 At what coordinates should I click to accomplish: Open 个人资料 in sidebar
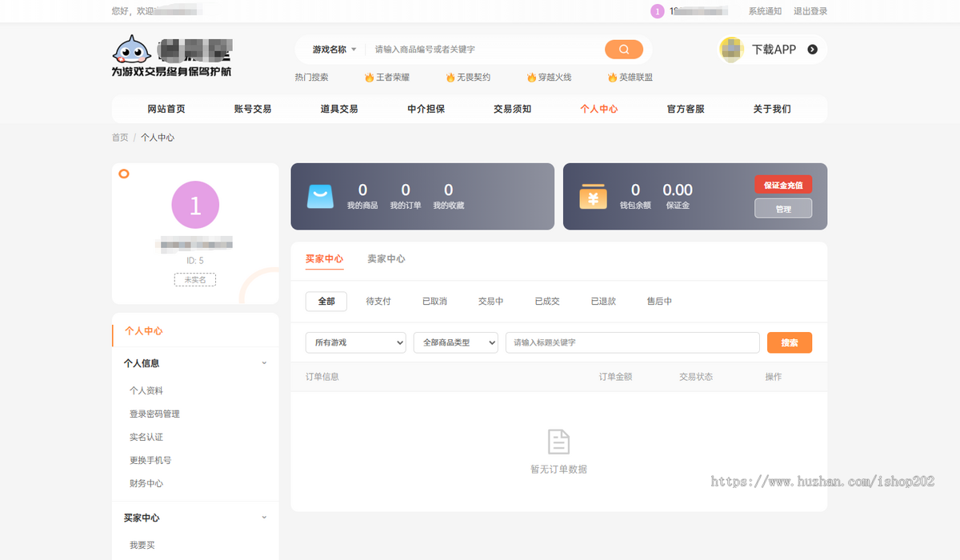tap(146, 390)
